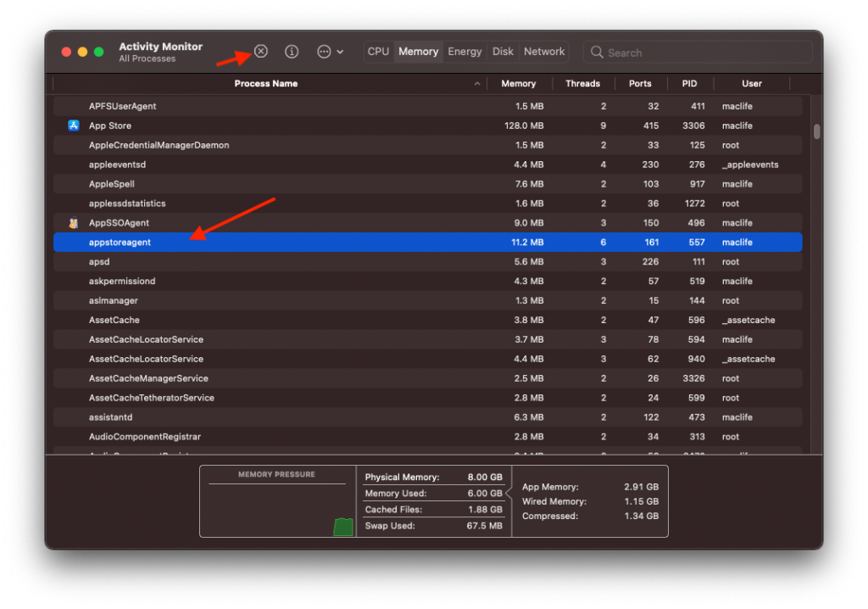Image resolution: width=868 pixels, height=609 pixels.
Task: View the Disk tab
Action: point(503,51)
